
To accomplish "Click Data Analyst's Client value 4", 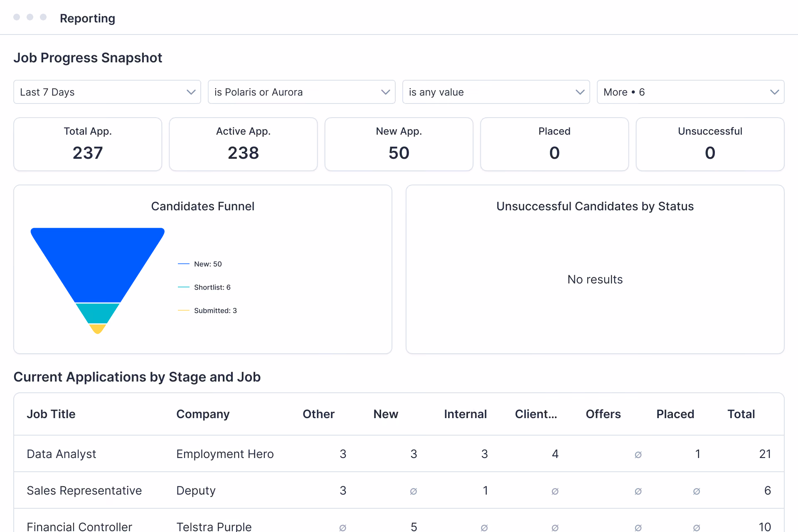I will (x=555, y=454).
